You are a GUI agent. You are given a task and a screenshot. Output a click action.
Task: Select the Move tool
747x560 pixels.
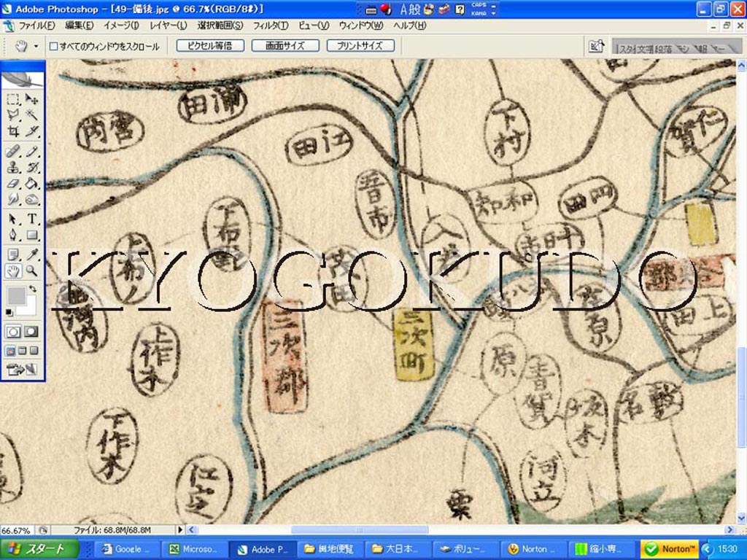click(32, 99)
